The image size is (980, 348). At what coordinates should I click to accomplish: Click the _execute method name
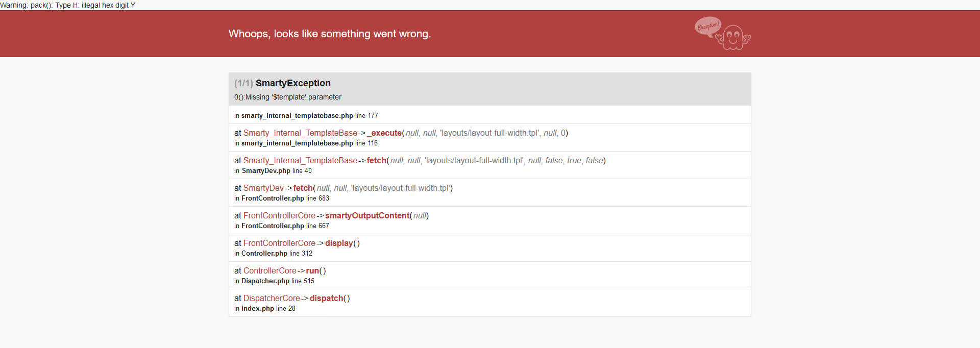(384, 133)
